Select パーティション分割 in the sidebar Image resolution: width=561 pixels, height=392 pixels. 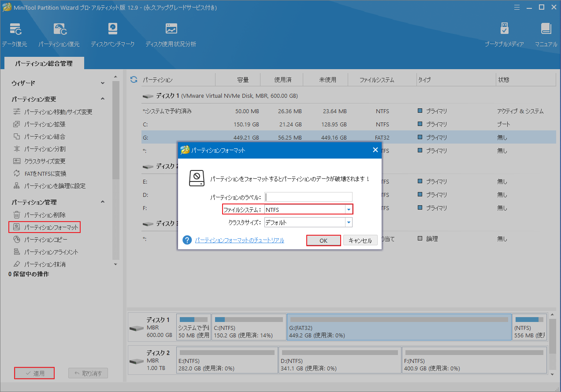click(x=40, y=149)
